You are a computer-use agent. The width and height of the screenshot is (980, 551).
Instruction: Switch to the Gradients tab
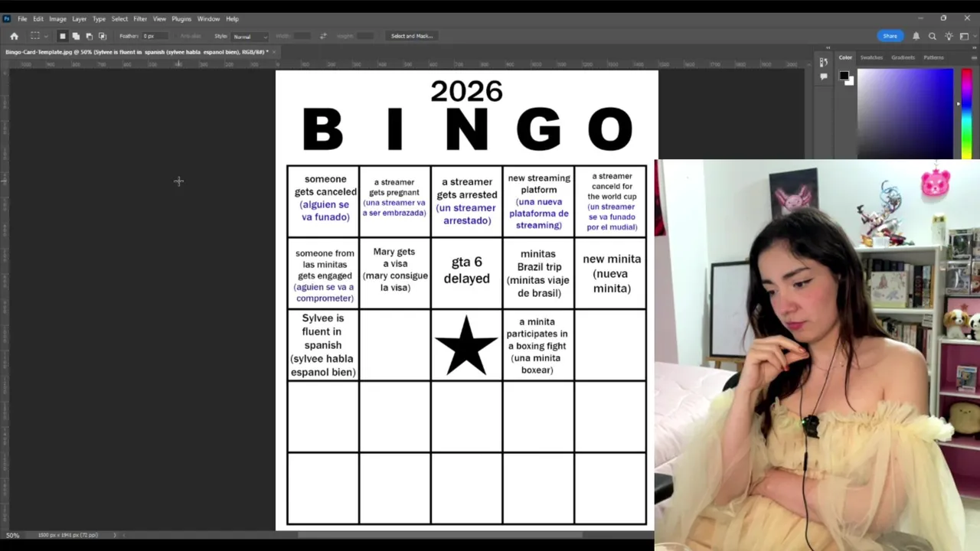[903, 57]
